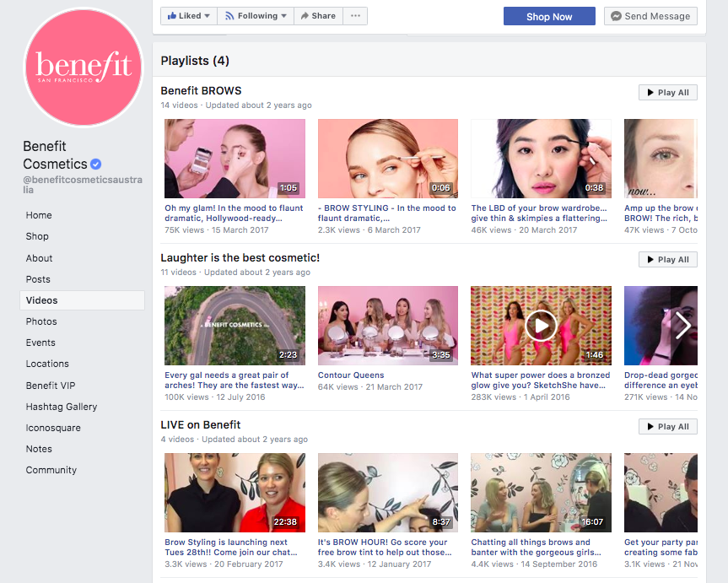Viewport: 728px width, 583px height.
Task: Click the play icon on the SketchShe video
Action: click(541, 326)
